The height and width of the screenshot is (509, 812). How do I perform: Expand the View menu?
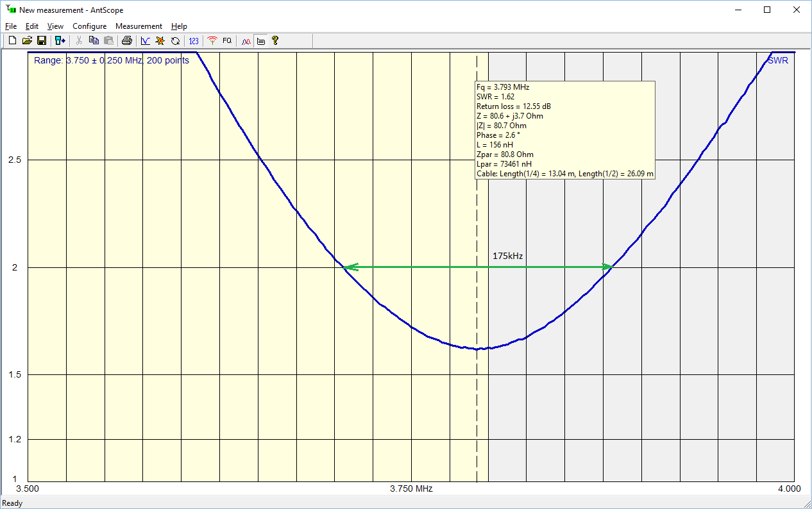point(55,26)
